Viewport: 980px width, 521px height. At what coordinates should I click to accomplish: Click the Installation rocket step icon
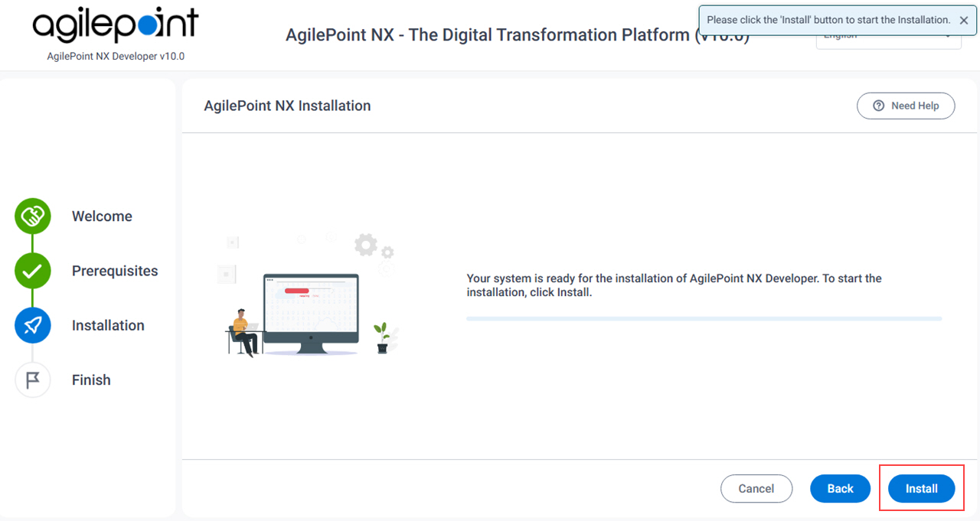coord(32,325)
